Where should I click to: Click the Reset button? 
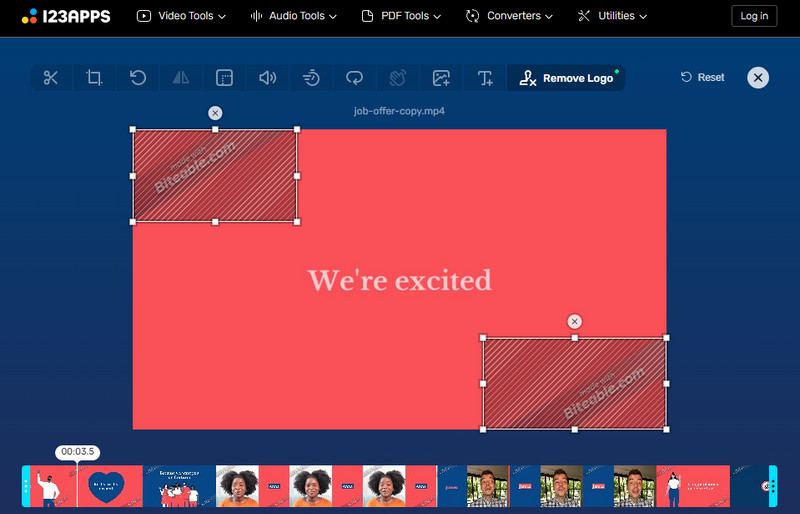(x=703, y=77)
